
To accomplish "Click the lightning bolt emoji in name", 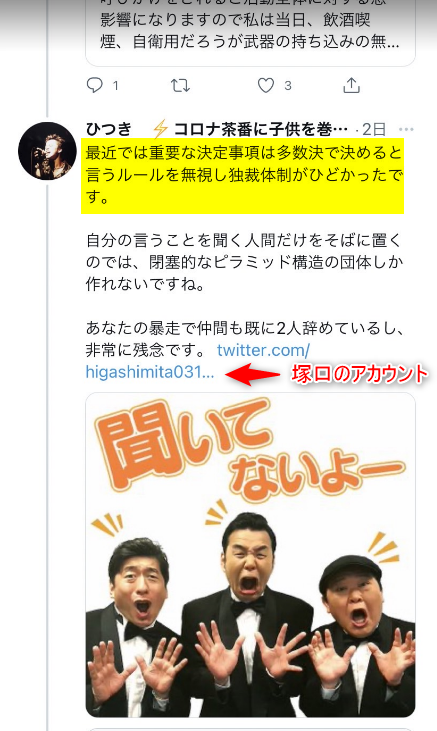I will pos(160,129).
